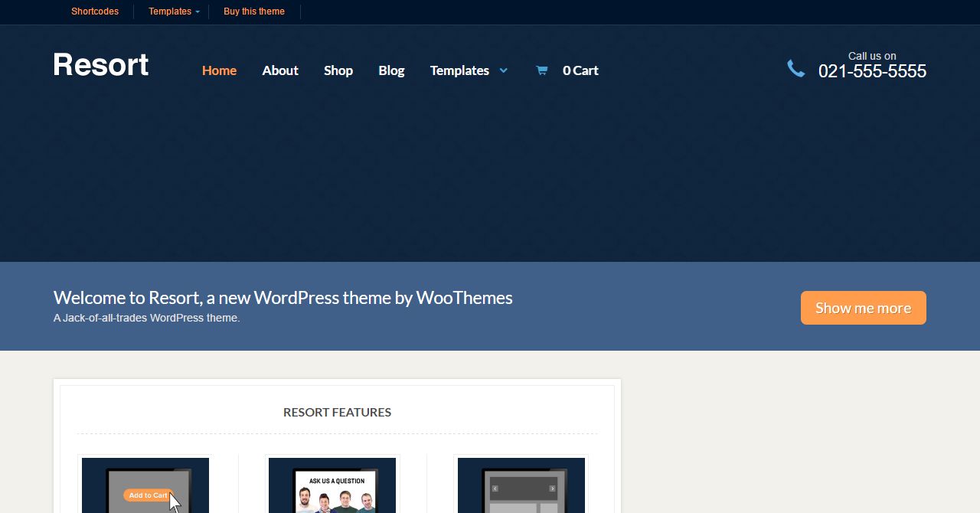Visit the Blog page

[x=391, y=70]
